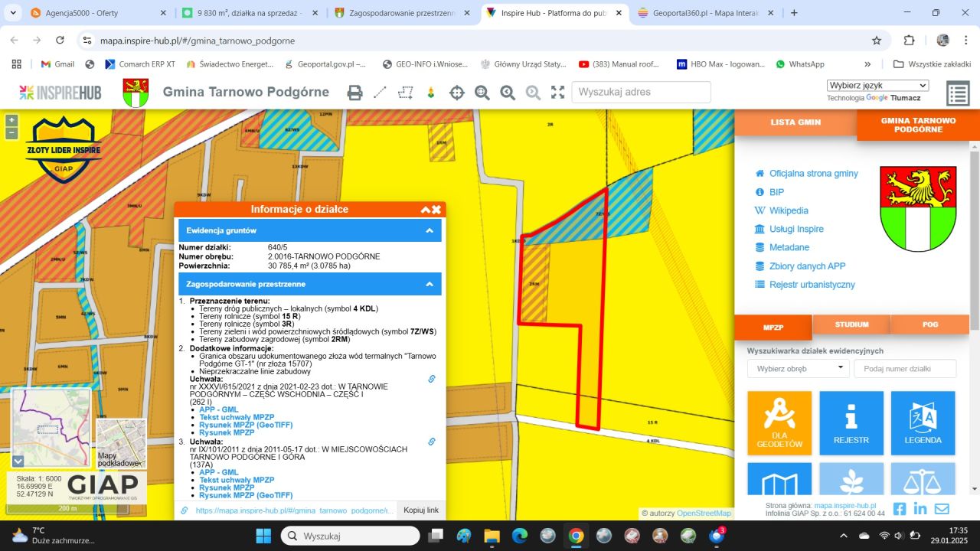The height and width of the screenshot is (551, 980).
Task: Click the OpenStreetMap attribution link
Action: pyautogui.click(x=704, y=514)
